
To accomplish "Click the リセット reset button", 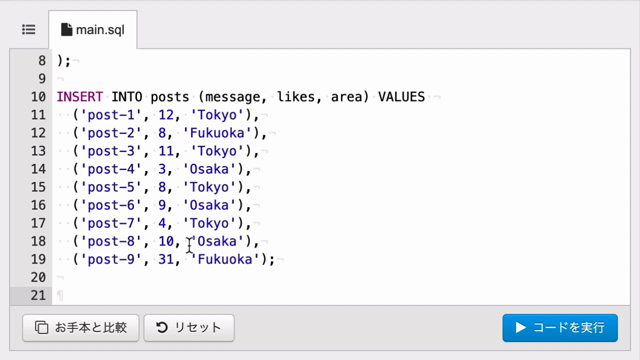I will coord(189,327).
